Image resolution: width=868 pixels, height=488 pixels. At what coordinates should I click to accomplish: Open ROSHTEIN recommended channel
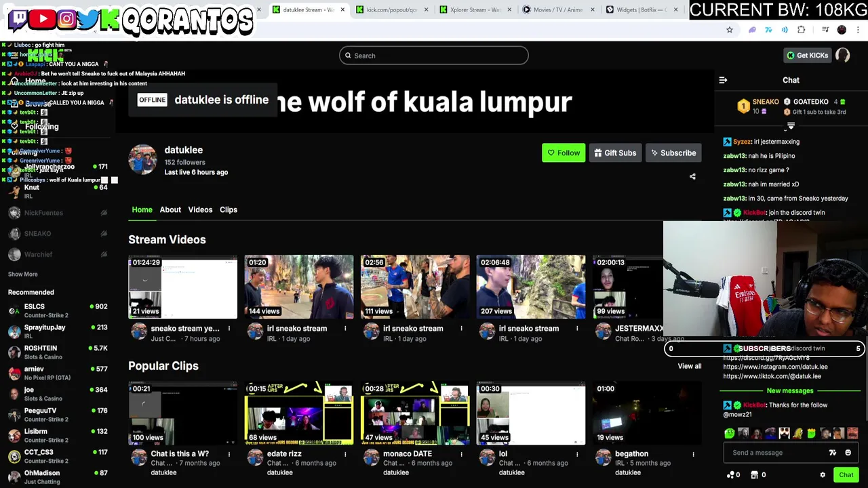click(x=58, y=352)
